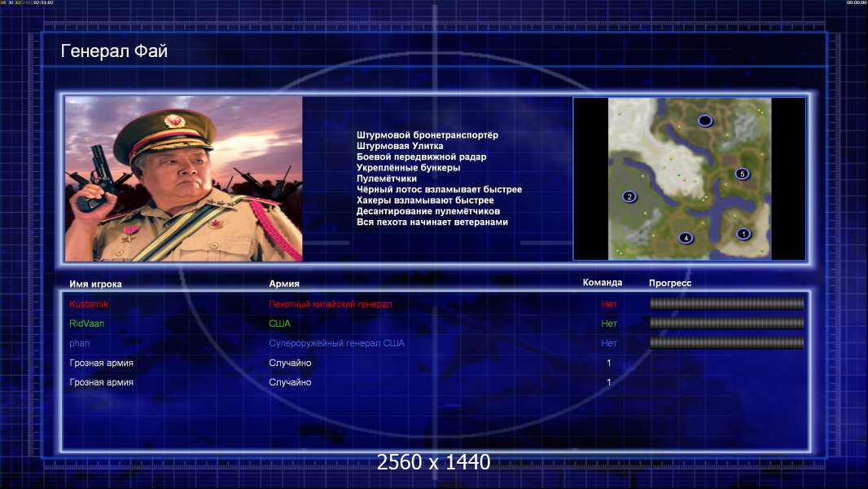868x489 pixels.
Task: Click the 'Нет' team cell for Kustarnik
Action: [609, 304]
